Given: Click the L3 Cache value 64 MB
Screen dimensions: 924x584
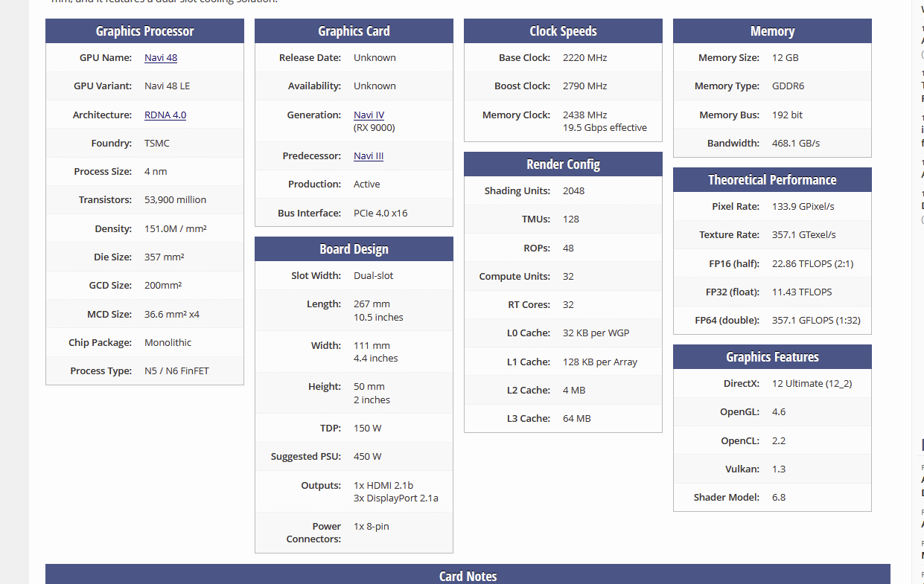Looking at the screenshot, I should point(577,418).
